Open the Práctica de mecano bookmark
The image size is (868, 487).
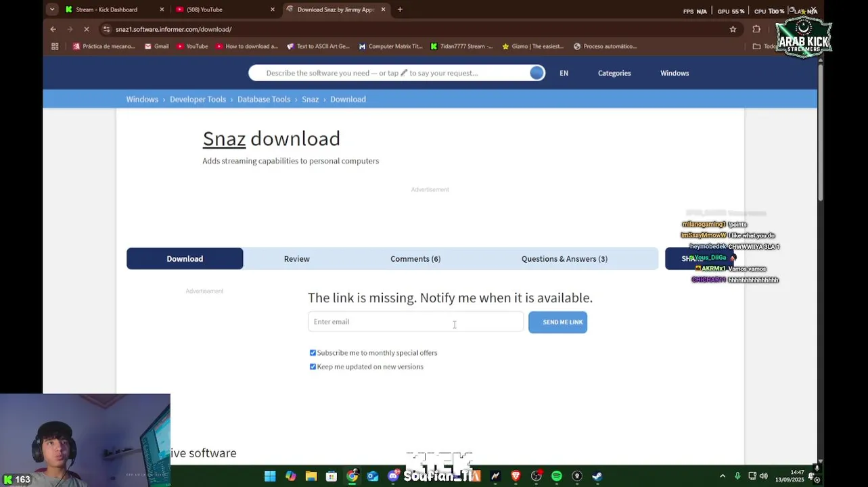[x=104, y=46]
